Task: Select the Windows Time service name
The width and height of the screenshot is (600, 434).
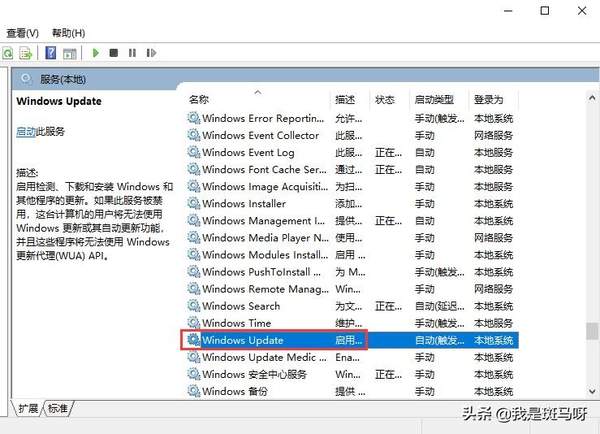Action: 236,323
